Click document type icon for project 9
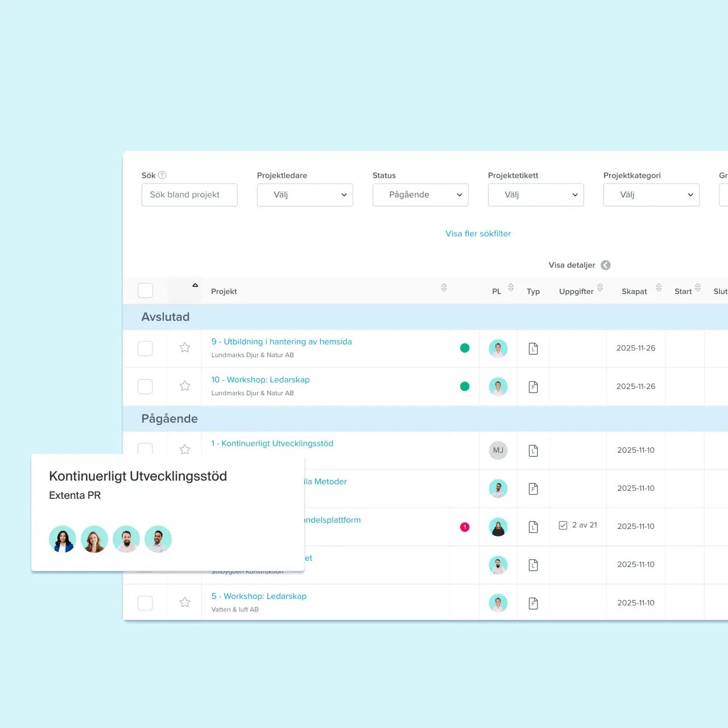728x728 pixels. tap(533, 349)
